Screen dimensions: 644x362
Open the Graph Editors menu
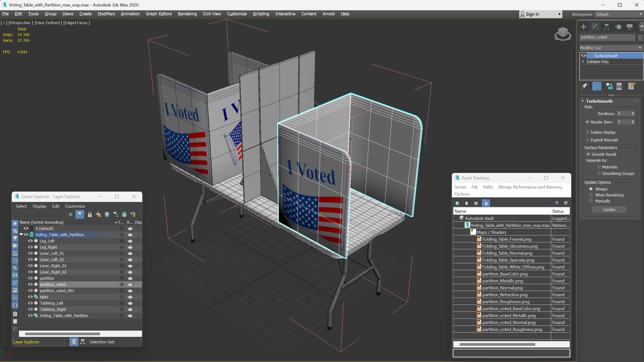(x=159, y=14)
